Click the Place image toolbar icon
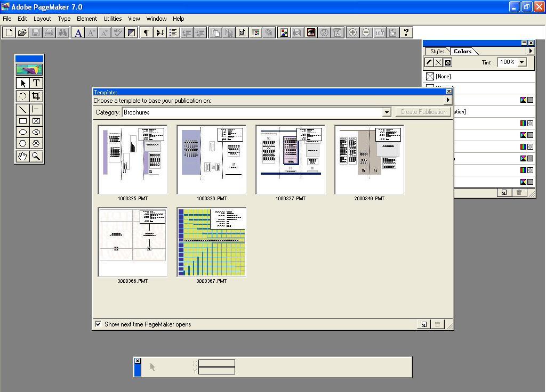546x392 pixels. point(298,32)
